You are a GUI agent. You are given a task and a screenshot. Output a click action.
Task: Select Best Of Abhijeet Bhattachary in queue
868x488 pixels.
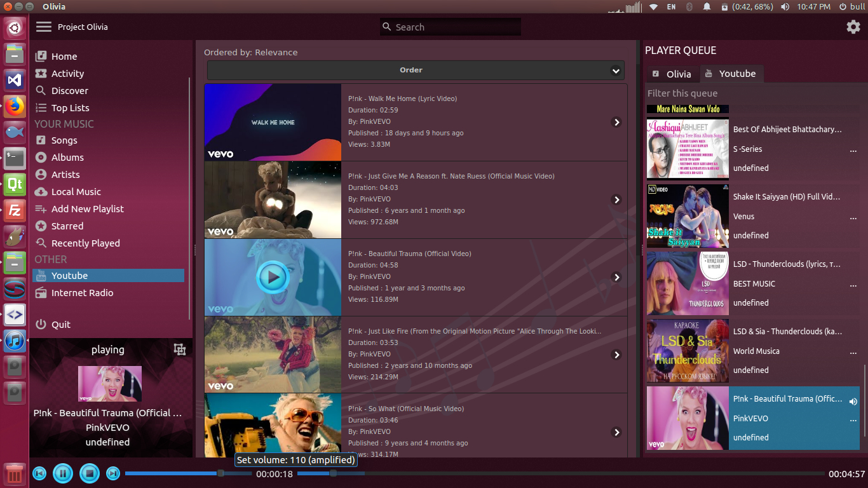pyautogui.click(x=753, y=149)
